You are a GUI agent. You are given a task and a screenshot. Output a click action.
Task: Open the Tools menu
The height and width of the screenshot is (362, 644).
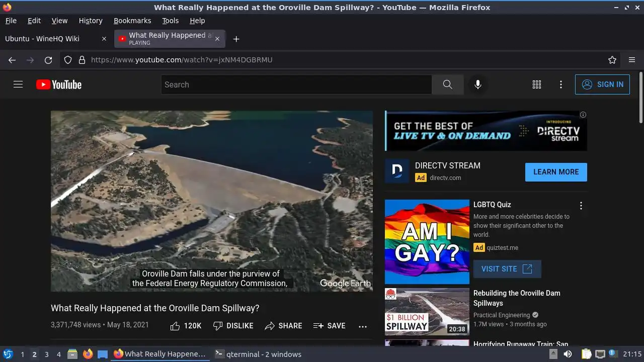170,21
